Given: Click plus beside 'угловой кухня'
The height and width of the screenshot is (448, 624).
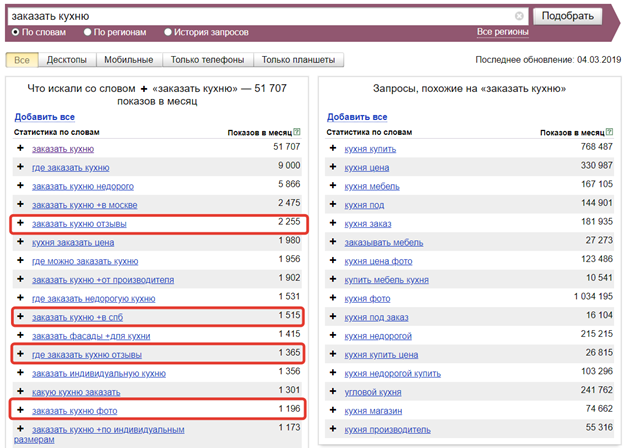Looking at the screenshot, I should (x=333, y=391).
